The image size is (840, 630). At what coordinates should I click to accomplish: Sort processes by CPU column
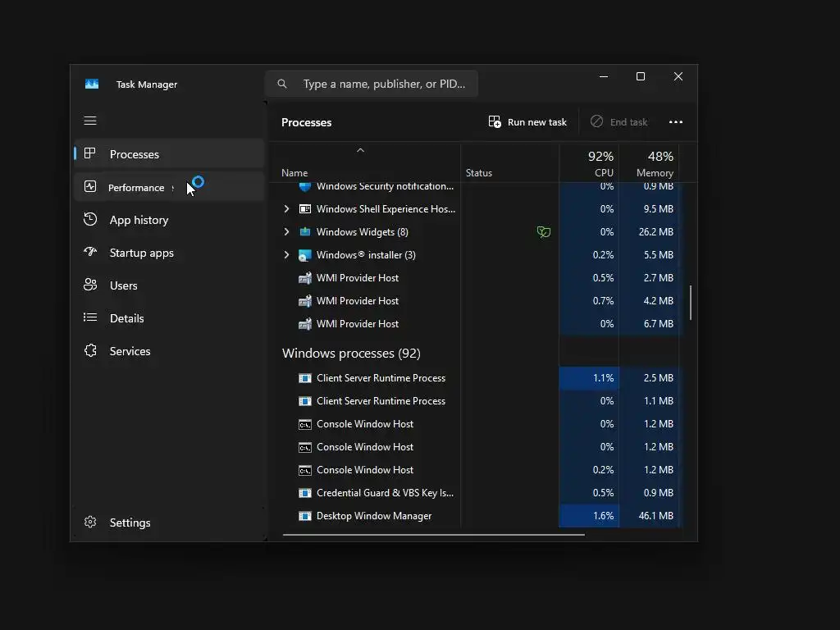point(589,163)
